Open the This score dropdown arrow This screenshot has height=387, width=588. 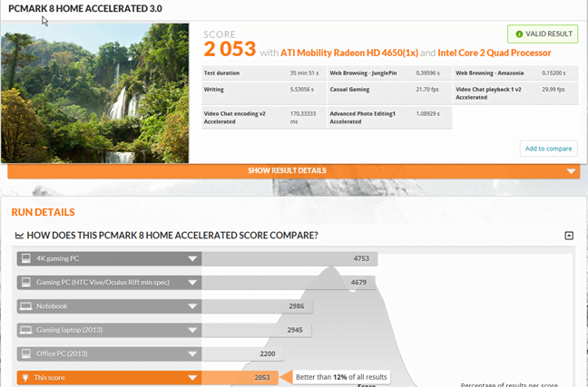pos(192,378)
